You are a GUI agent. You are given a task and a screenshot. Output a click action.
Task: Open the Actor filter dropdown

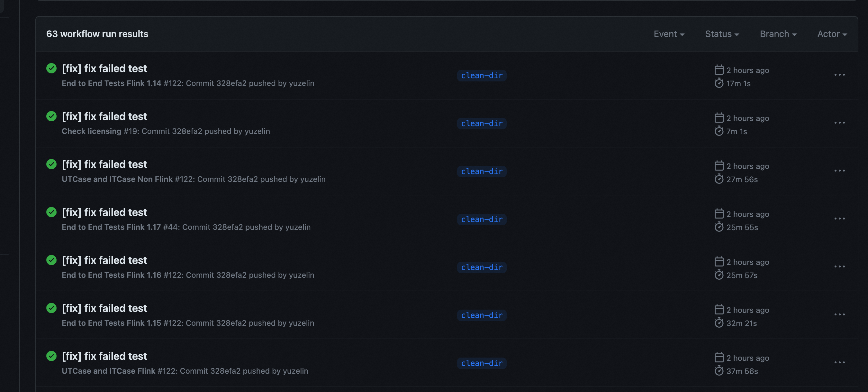[x=832, y=34]
